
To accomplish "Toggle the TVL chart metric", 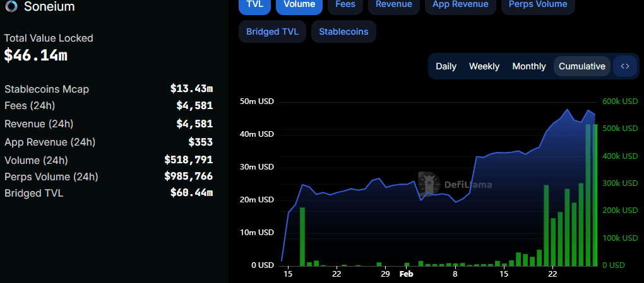I will tap(254, 4).
